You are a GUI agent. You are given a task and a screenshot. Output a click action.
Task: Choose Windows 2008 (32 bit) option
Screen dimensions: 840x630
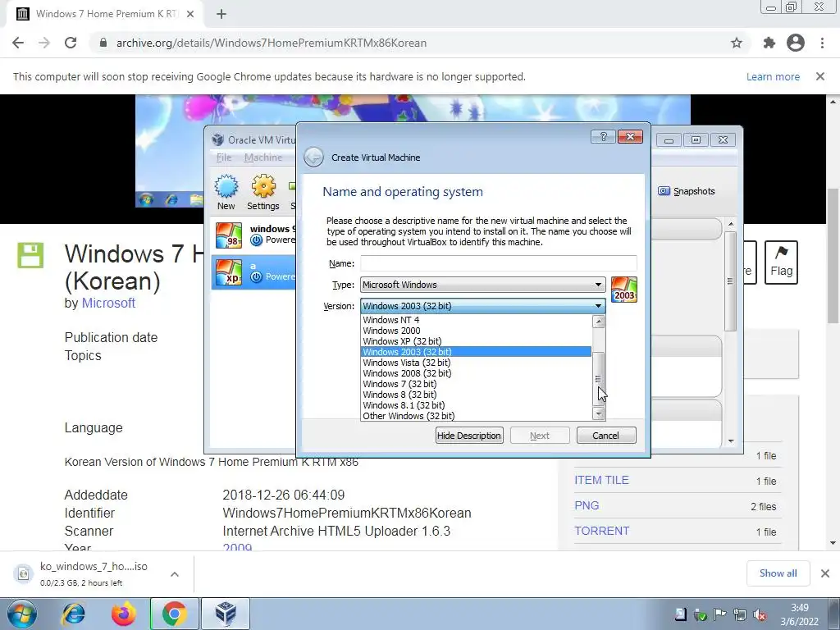click(477, 373)
